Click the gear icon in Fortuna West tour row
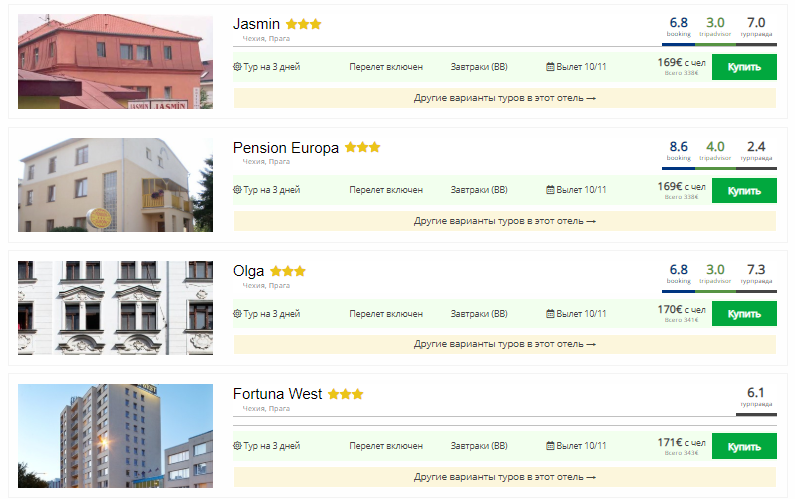Image resolution: width=795 pixels, height=499 pixels. [x=237, y=446]
